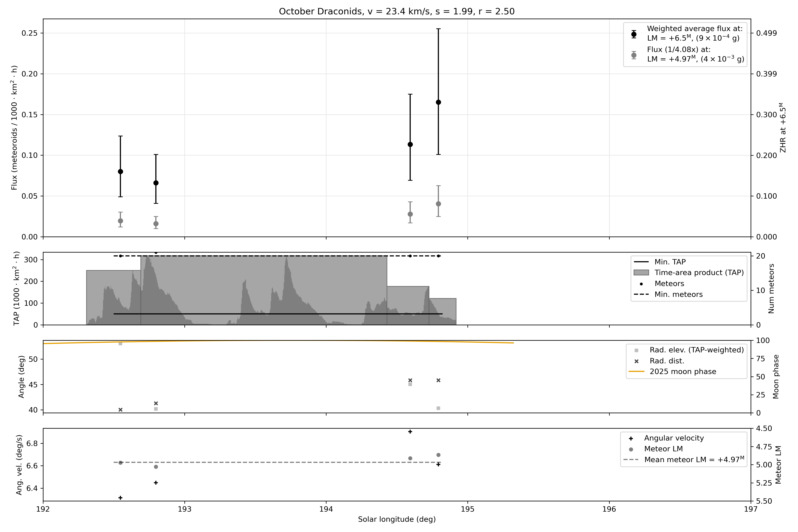The width and height of the screenshot is (798, 532).
Task: Click the October Draconids plot title
Action: point(397,12)
